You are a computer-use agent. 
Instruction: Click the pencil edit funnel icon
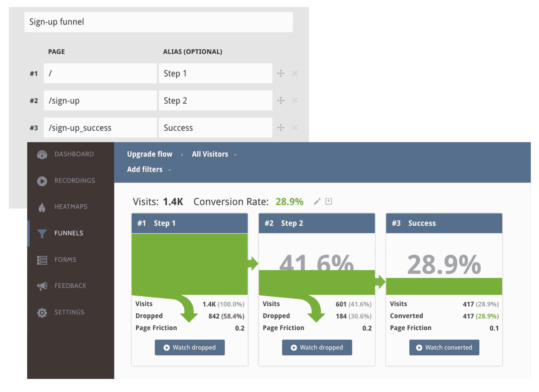pos(317,202)
